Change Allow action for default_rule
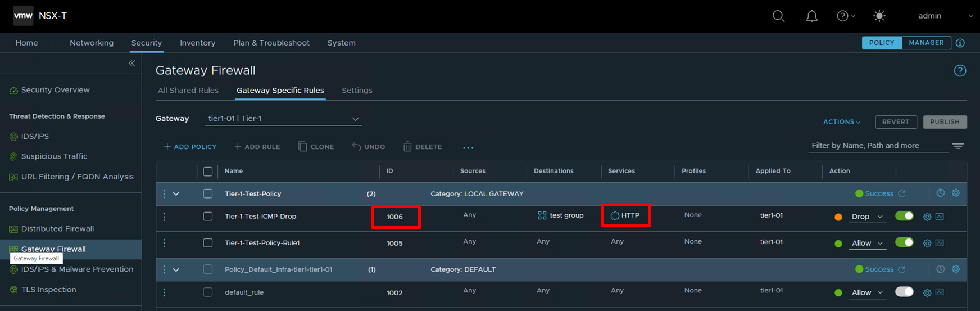Screen dimensions: 980x311 pos(868,292)
